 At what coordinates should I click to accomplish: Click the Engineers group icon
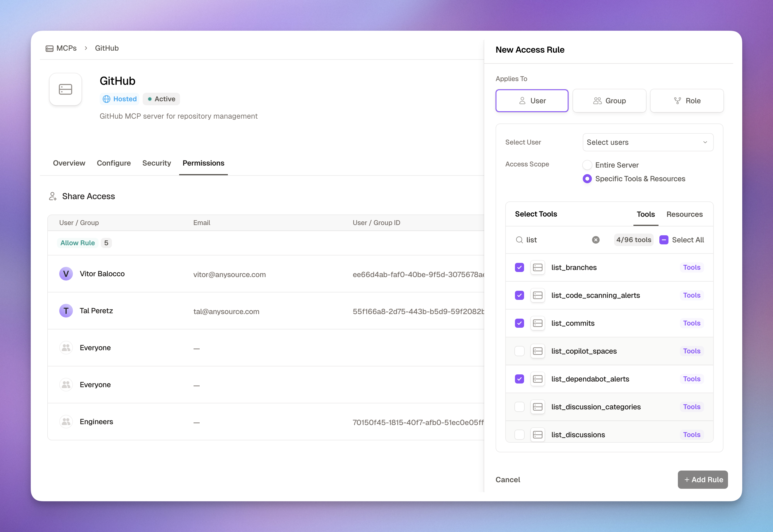(66, 421)
